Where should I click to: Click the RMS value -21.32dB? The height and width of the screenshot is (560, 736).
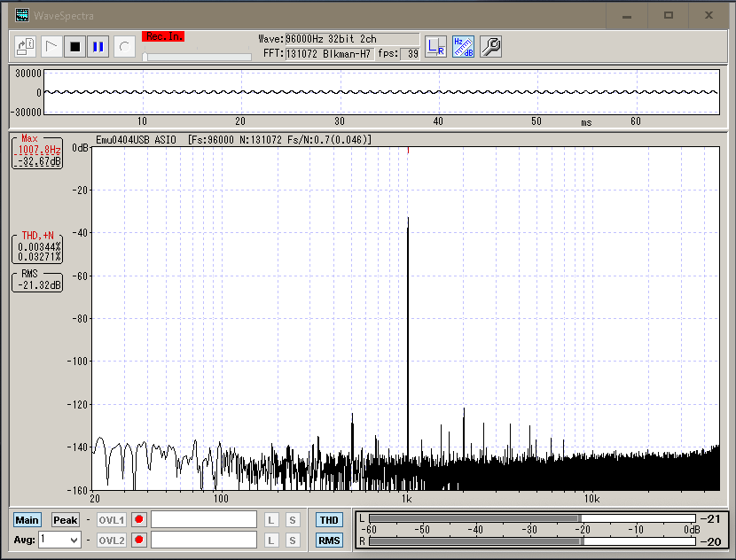click(x=39, y=284)
